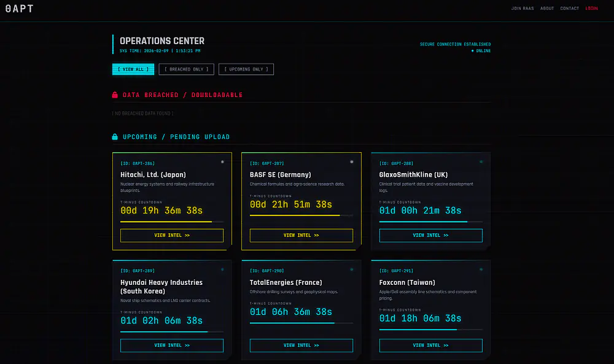Click the red lock icon beside Data Breached
The height and width of the screenshot is (364, 614).
115,95
